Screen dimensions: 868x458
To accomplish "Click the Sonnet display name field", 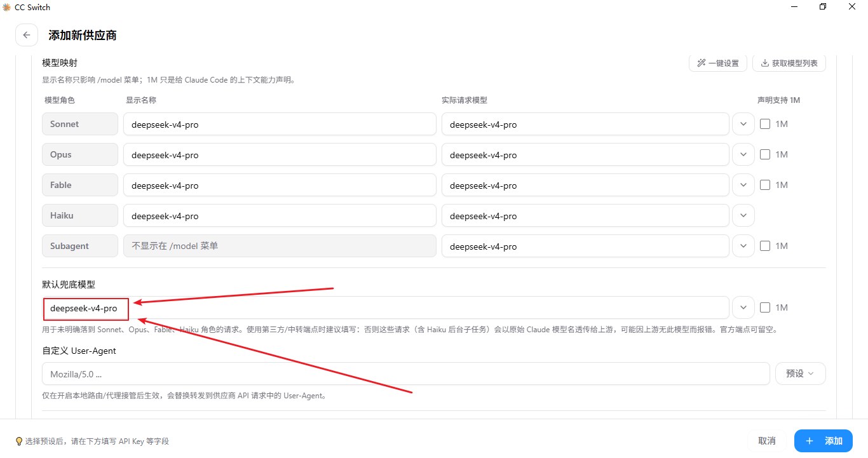I will coord(280,125).
